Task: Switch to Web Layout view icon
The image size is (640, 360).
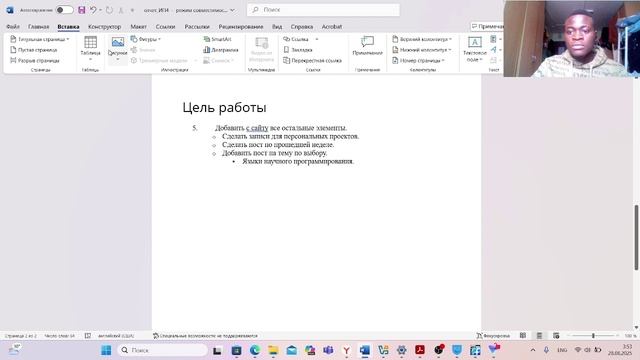Action: (556, 336)
